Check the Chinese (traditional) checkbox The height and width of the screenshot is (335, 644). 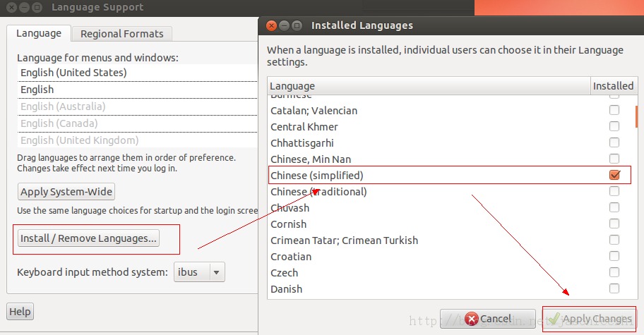coord(614,191)
